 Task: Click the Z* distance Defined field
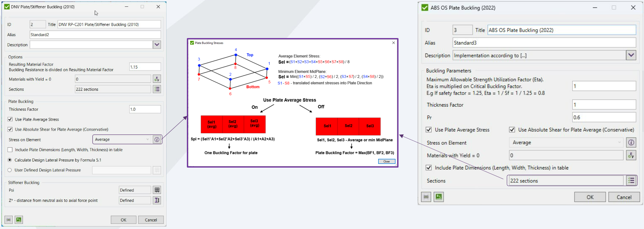pyautogui.click(x=135, y=200)
